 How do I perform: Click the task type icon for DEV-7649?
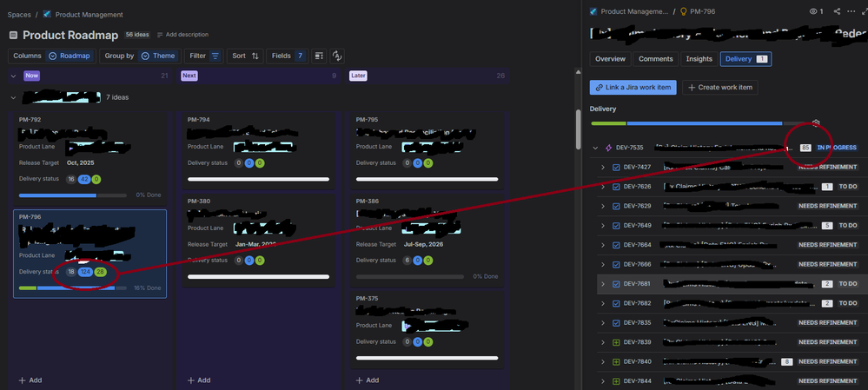pyautogui.click(x=616, y=225)
